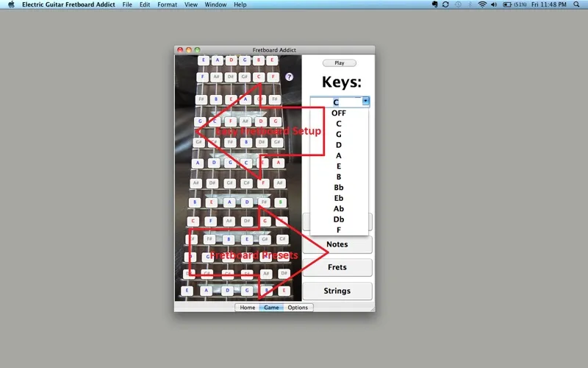Viewport: 588px width, 368px height.
Task: Choose key D in the Keys list
Action: point(339,145)
